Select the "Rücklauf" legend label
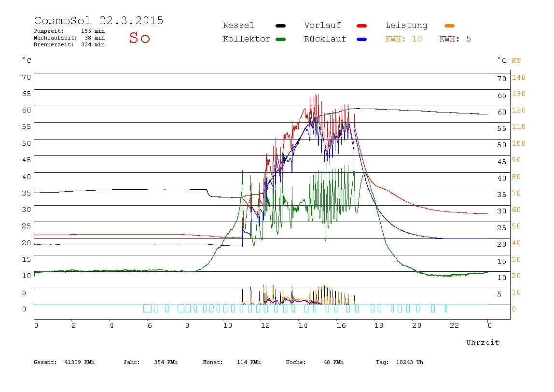554x392 pixels. click(x=325, y=39)
